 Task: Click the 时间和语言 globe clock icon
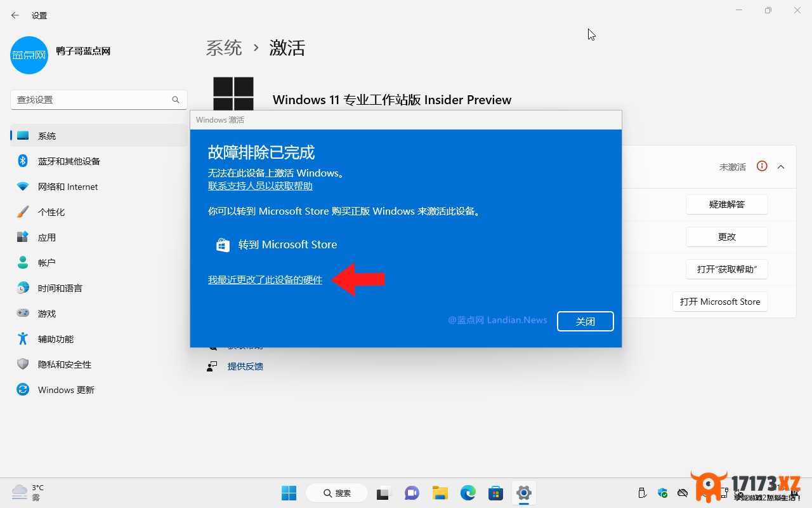(x=23, y=288)
